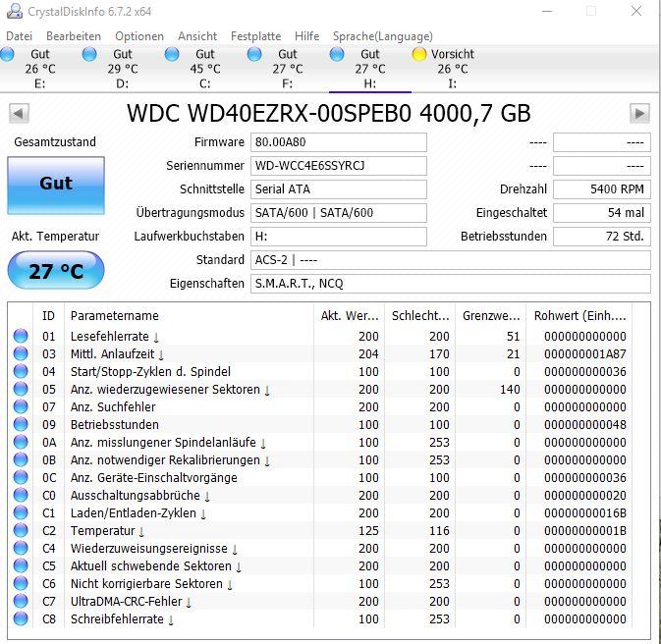The width and height of the screenshot is (661, 644).
Task: Click the 27 °C temperature button
Action: point(56,270)
